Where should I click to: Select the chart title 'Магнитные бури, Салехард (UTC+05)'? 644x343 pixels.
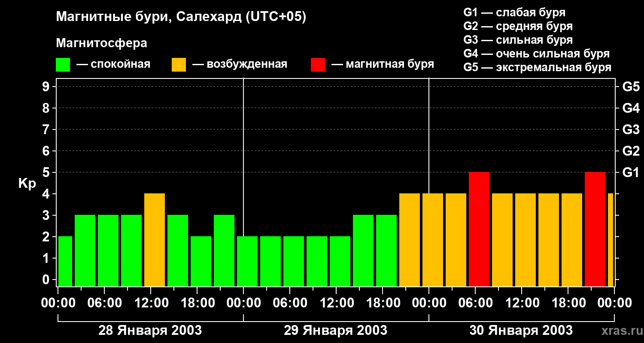tap(181, 17)
